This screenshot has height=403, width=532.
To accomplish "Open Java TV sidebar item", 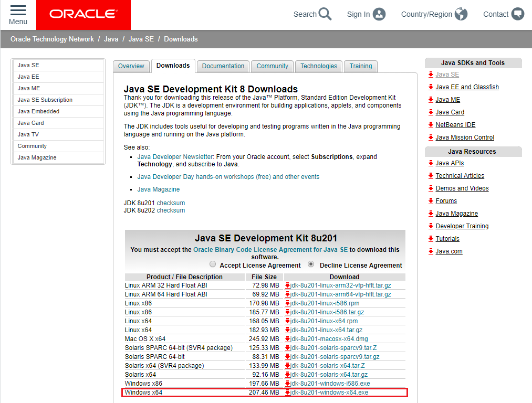I will point(58,134).
